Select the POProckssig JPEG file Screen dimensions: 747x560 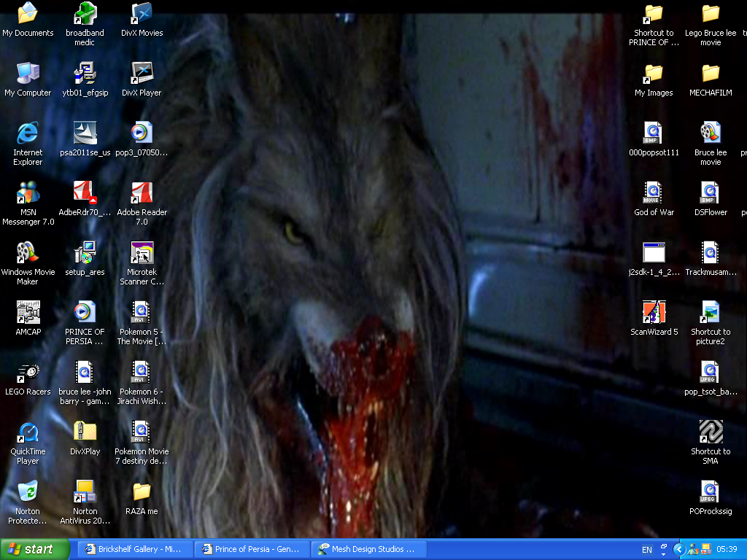711,491
